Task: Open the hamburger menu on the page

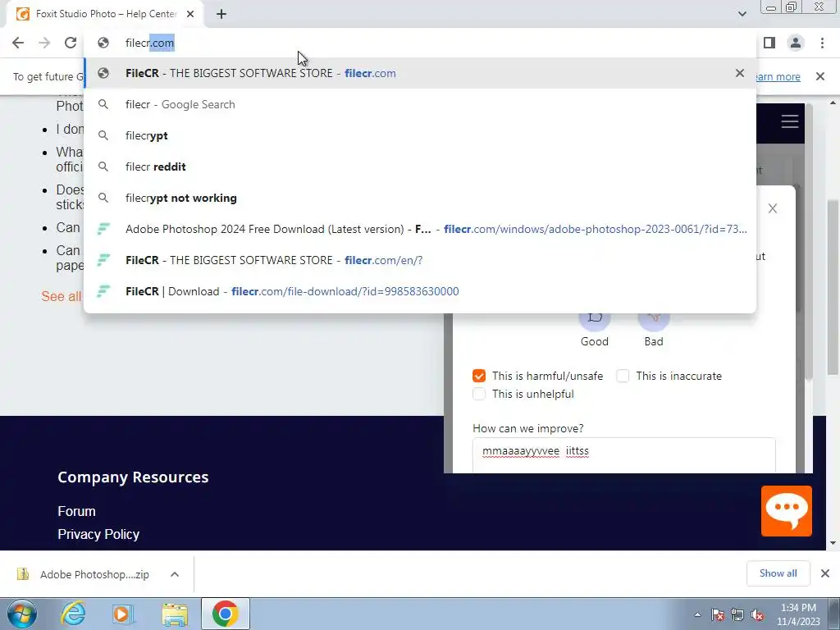Action: [x=790, y=121]
